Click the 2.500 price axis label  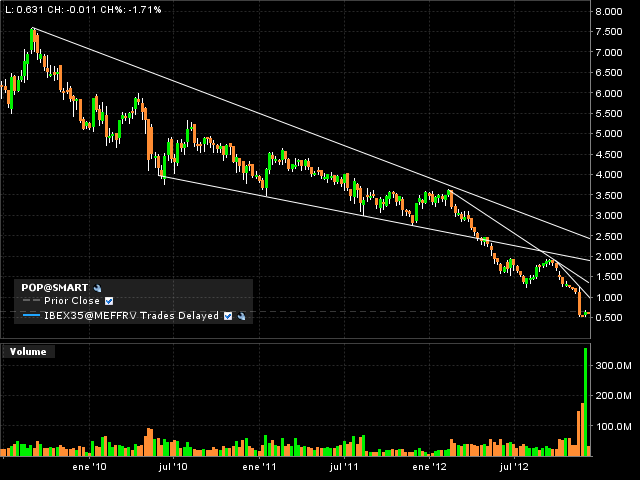(609, 236)
